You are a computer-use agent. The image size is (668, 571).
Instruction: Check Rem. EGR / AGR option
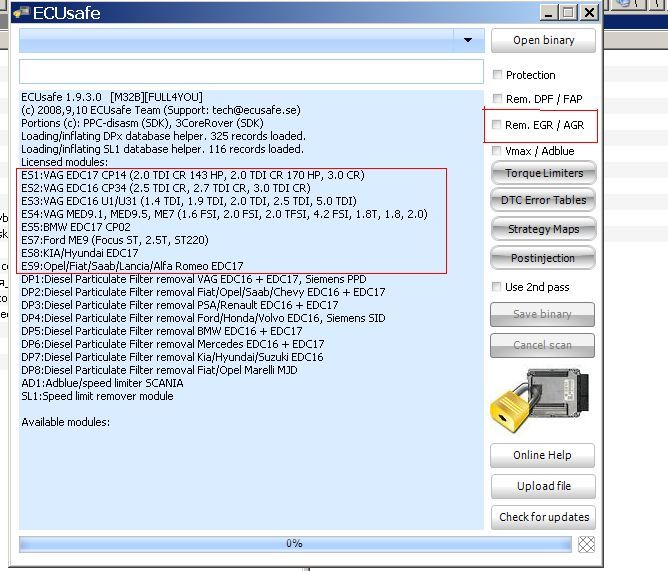click(x=496, y=124)
